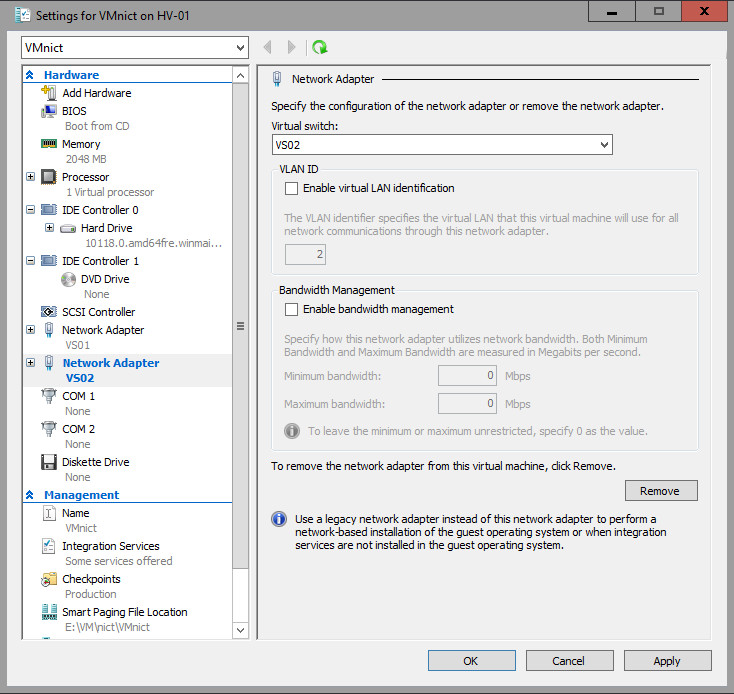Viewport: 734px width, 694px height.
Task: Click the Cancel button
Action: point(569,661)
